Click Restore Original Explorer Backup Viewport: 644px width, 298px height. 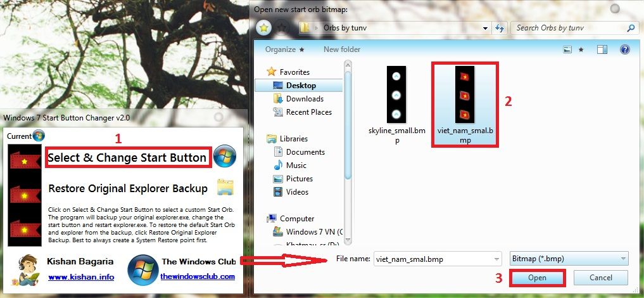pos(128,189)
